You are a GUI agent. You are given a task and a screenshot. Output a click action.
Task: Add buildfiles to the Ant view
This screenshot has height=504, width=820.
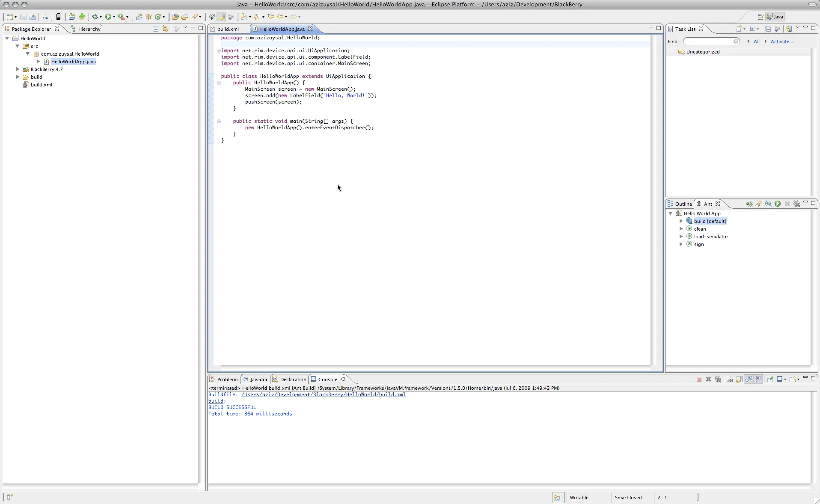[x=750, y=204]
